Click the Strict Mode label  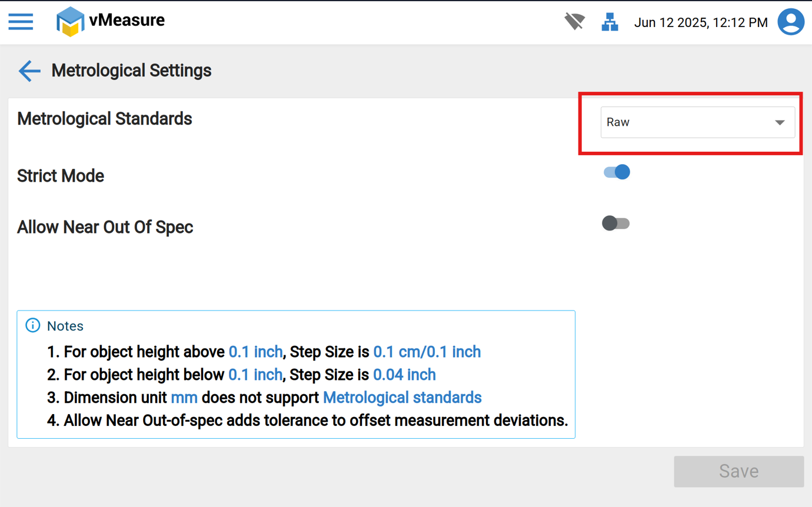pos(61,176)
